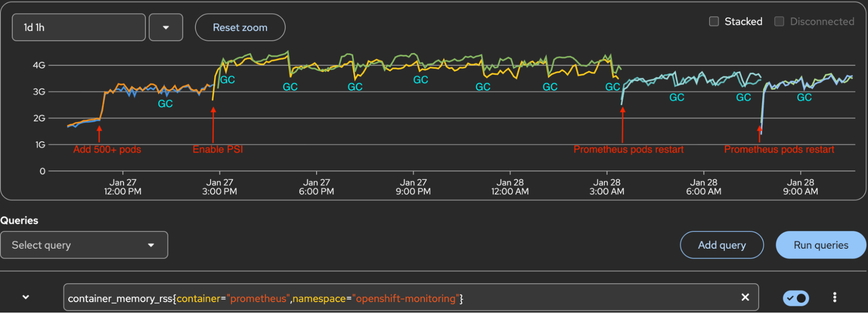868x313 pixels.
Task: Clear the query with the X icon
Action: (745, 297)
